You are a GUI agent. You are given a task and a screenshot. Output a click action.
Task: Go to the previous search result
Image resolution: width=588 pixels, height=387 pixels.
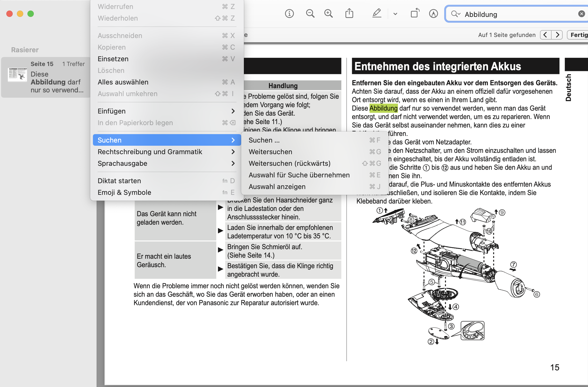pyautogui.click(x=545, y=35)
